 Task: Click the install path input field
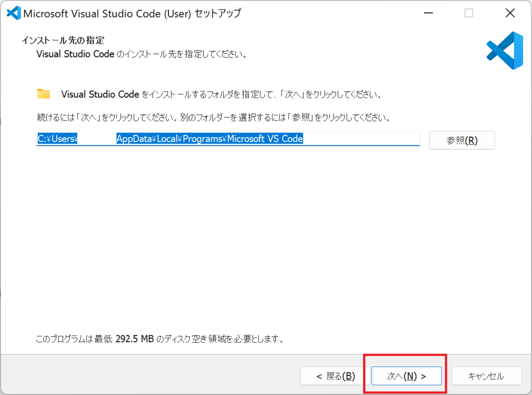(228, 139)
